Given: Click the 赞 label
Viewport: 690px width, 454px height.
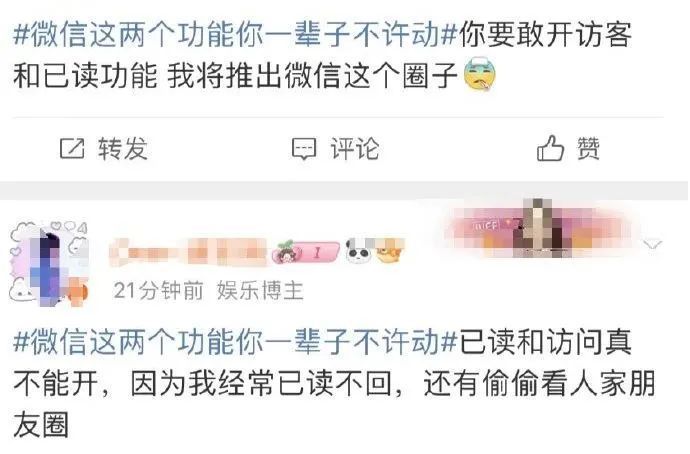Looking at the screenshot, I should click(588, 148).
